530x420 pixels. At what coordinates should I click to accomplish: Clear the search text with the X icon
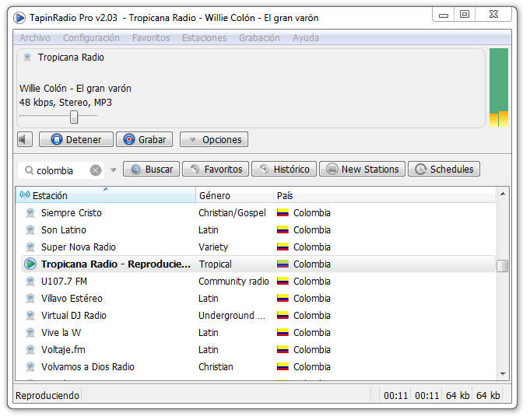(96, 170)
